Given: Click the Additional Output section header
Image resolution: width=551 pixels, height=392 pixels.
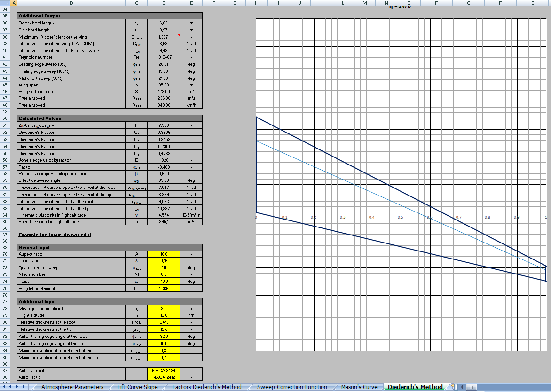Looking at the screenshot, I should point(110,16).
